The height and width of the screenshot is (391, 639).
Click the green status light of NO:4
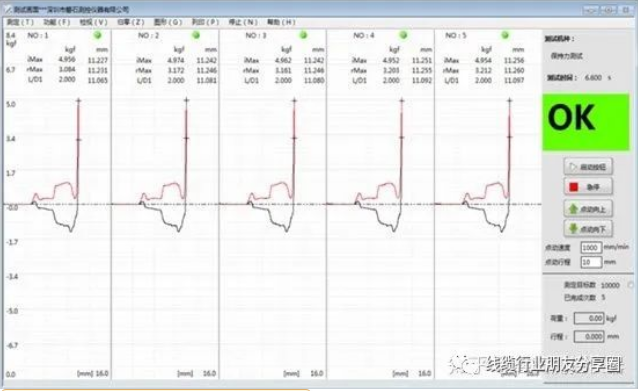(x=403, y=35)
